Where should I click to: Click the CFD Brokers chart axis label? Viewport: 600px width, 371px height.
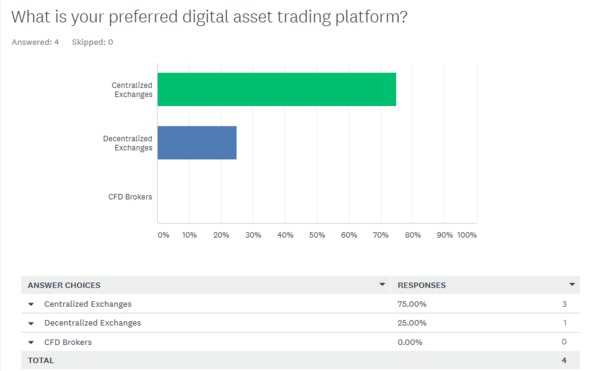tap(130, 197)
